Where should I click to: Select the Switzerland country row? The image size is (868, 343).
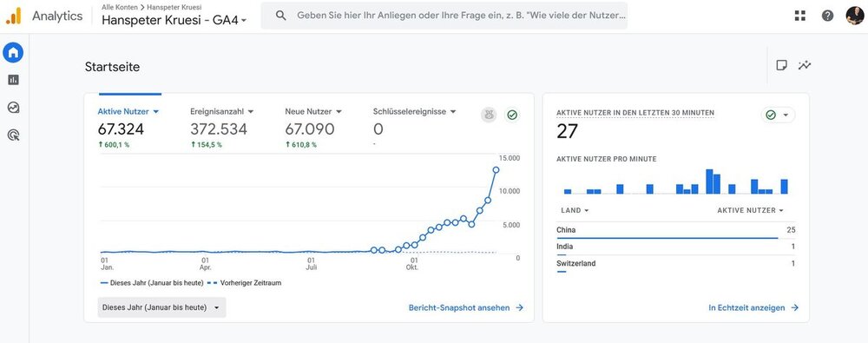pos(675,264)
